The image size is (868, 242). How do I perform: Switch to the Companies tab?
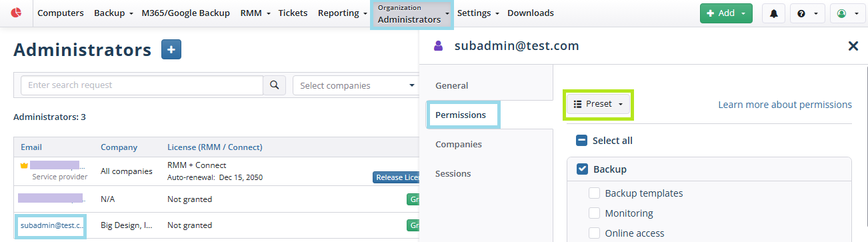coord(459,144)
